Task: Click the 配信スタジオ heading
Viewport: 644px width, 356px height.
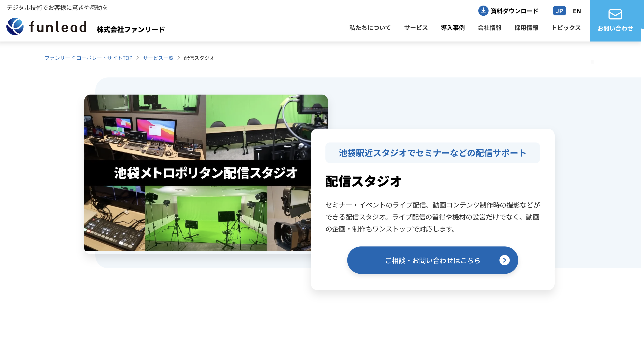Action: pyautogui.click(x=363, y=181)
